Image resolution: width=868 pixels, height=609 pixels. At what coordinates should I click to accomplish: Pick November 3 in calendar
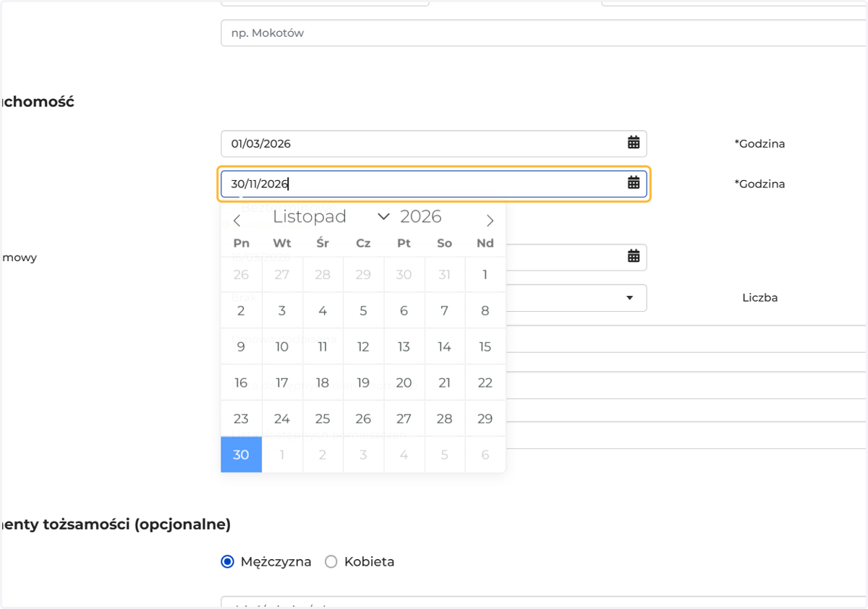pyautogui.click(x=282, y=311)
